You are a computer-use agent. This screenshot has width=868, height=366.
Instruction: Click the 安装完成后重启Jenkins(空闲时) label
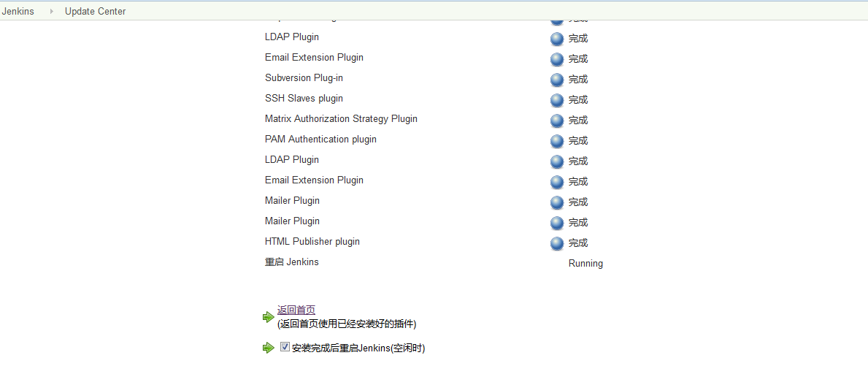coord(358,348)
